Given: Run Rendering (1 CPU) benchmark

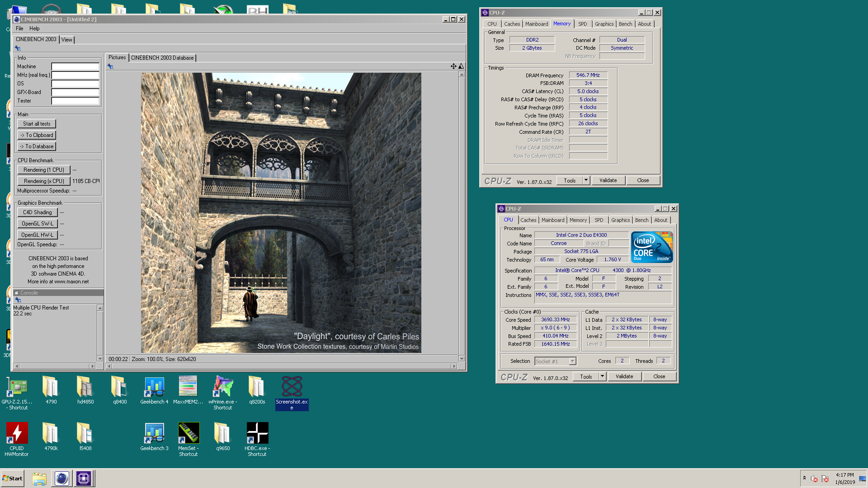Looking at the screenshot, I should [x=44, y=170].
